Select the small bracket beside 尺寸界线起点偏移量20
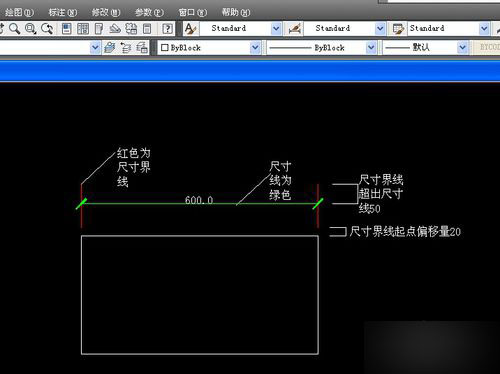 pyautogui.click(x=338, y=232)
